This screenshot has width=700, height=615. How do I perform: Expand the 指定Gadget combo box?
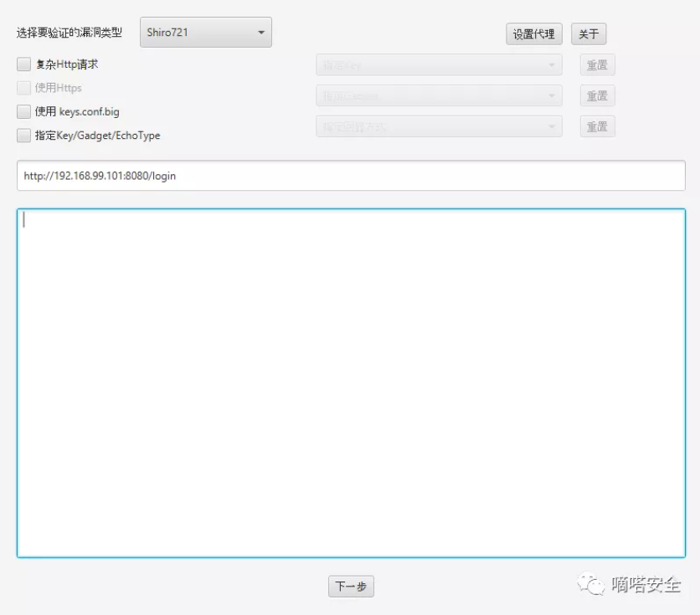coord(439,96)
